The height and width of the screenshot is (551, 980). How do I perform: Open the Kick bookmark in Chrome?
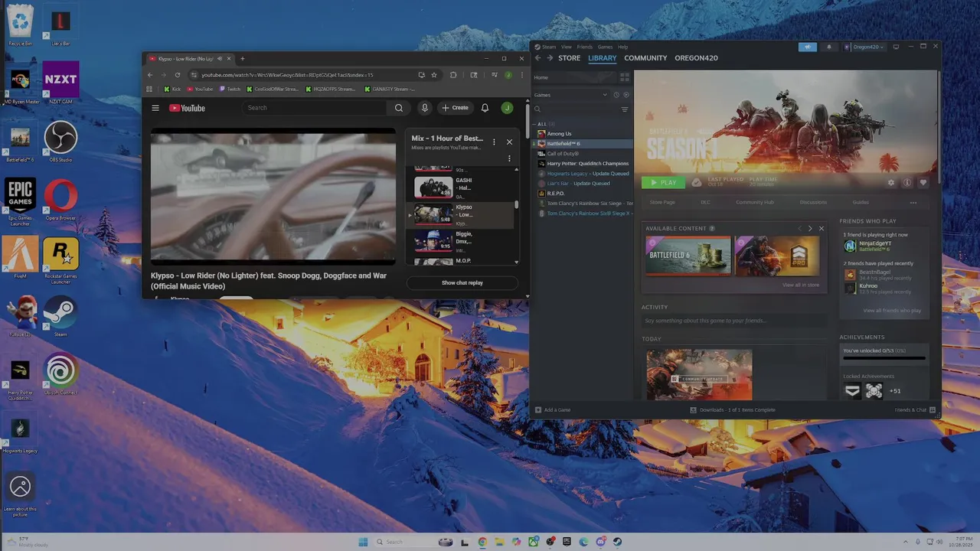(172, 90)
